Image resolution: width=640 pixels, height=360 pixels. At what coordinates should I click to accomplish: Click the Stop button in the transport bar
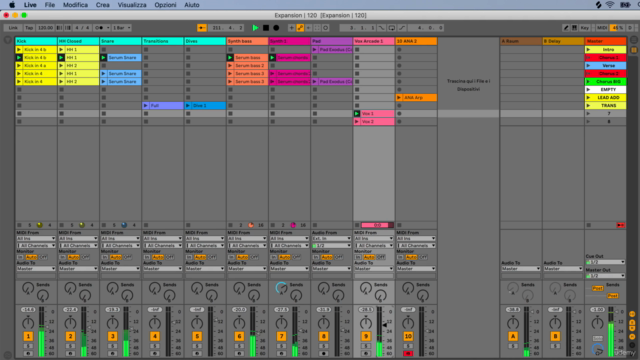tap(266, 28)
